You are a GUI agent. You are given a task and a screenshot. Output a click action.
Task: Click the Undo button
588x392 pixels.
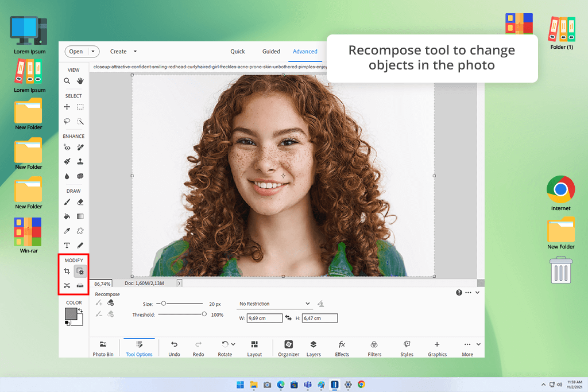click(x=174, y=348)
